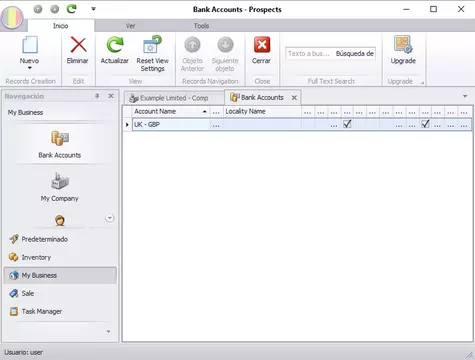Image resolution: width=475 pixels, height=360 pixels.
Task: Click the Cerrar close icon in ribbon
Action: [x=262, y=45]
